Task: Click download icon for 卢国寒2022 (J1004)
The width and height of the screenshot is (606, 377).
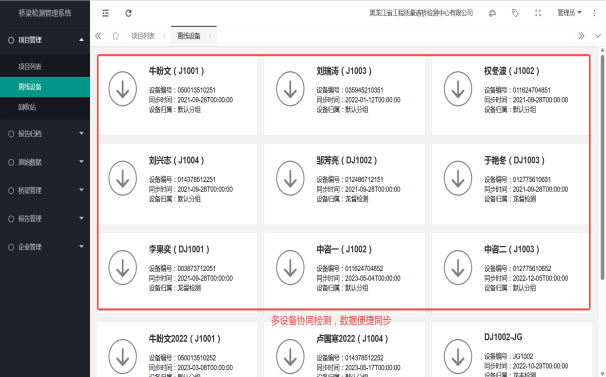Action: coord(290,357)
